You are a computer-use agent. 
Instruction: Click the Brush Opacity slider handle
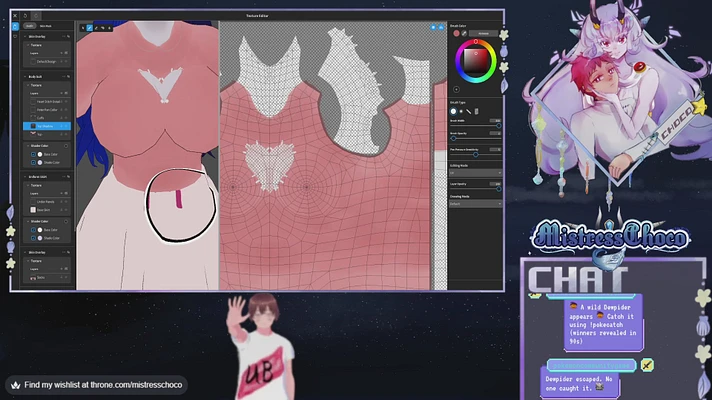click(x=453, y=138)
